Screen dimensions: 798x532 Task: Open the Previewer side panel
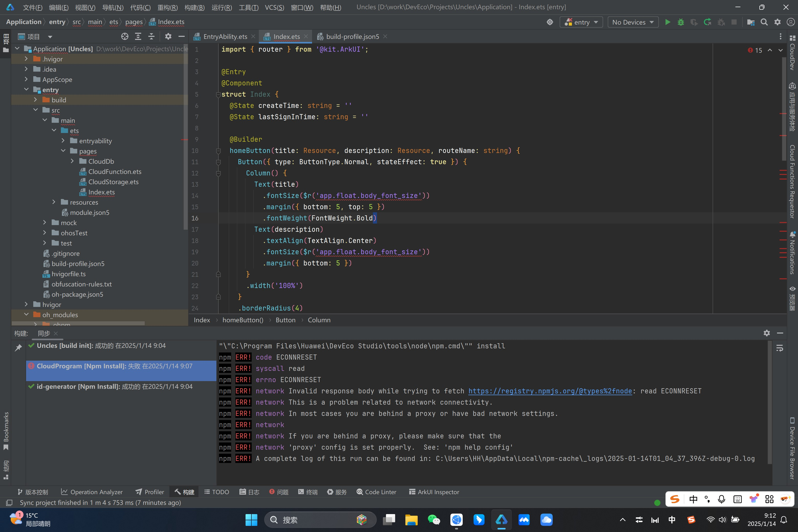pyautogui.click(x=792, y=298)
